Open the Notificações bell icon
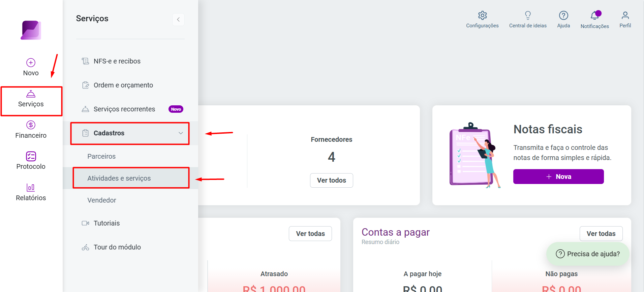 [x=595, y=15]
